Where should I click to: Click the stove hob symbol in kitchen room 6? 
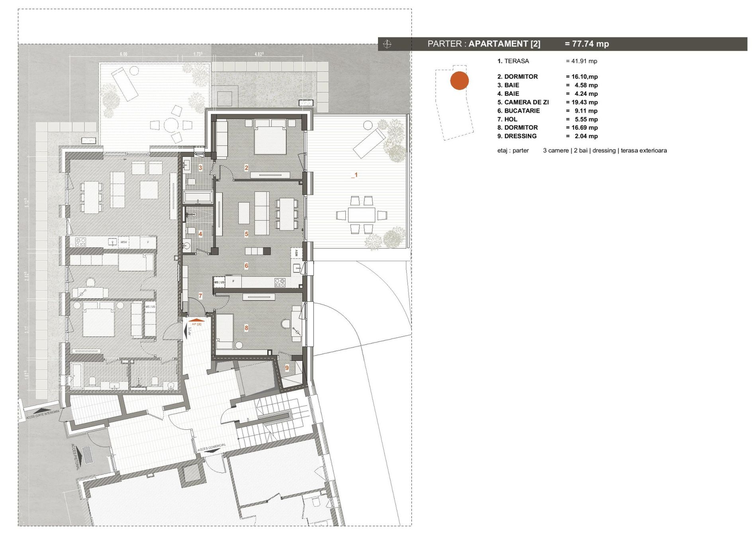pos(280,283)
